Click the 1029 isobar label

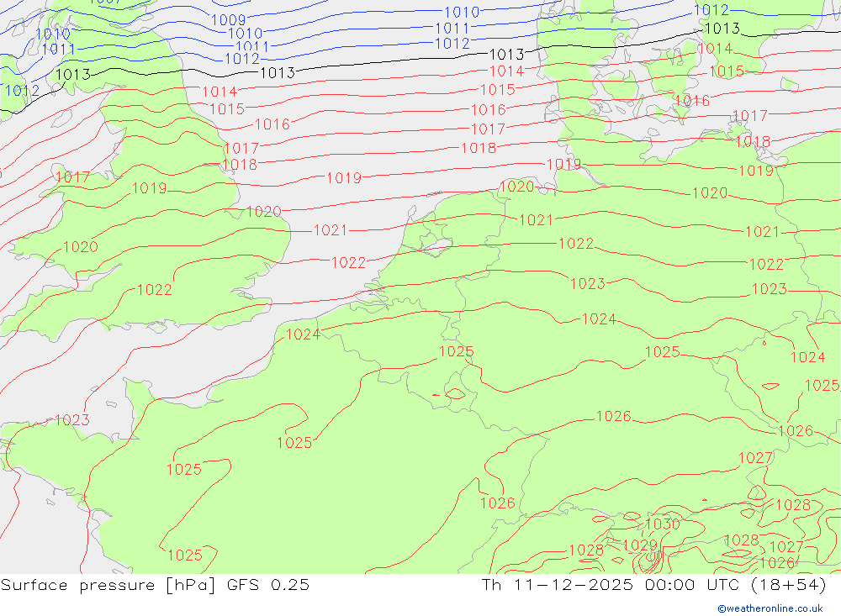640,545
